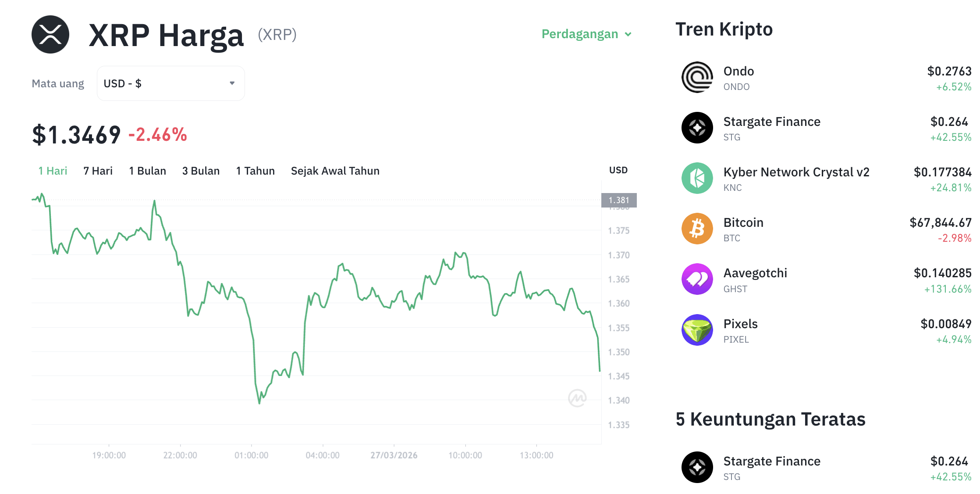Click the Aavegotchi GHST name link
The height and width of the screenshot is (494, 980).
point(755,272)
